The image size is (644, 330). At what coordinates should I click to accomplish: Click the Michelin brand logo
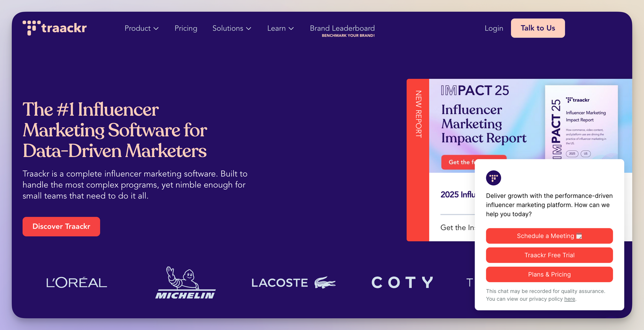(x=185, y=283)
